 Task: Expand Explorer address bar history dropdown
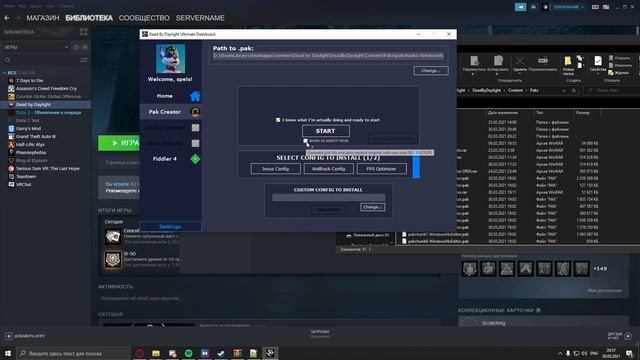(564, 91)
